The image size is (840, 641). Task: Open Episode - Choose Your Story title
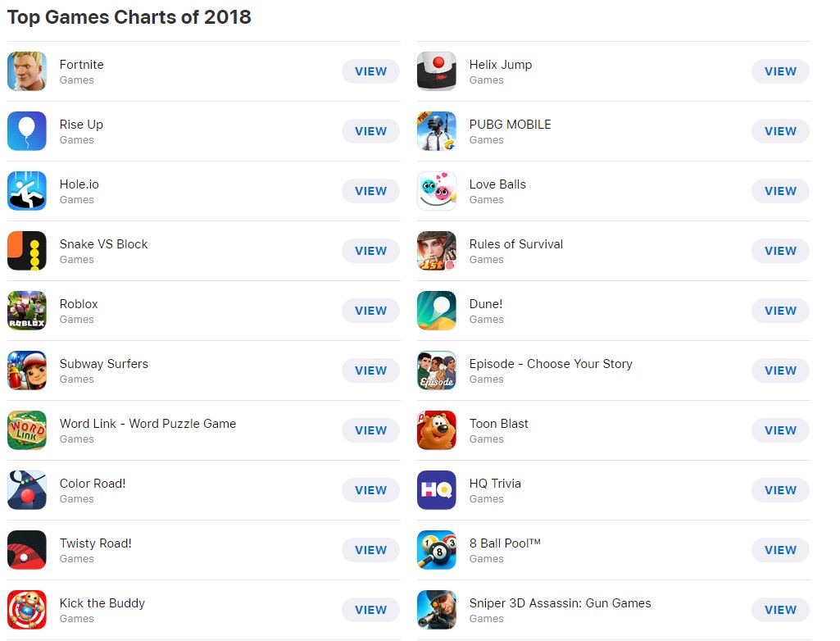pos(551,364)
